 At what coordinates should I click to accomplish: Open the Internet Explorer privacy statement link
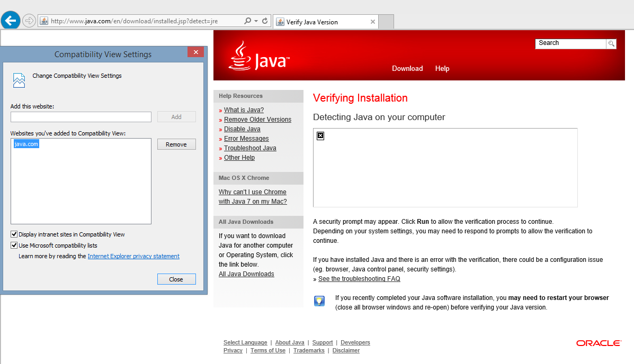pos(133,256)
